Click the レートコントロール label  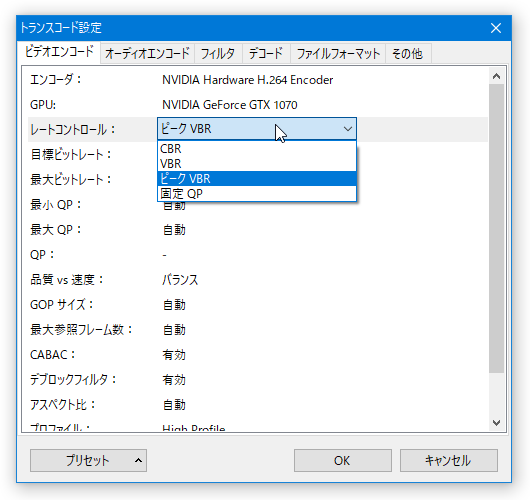pos(73,130)
